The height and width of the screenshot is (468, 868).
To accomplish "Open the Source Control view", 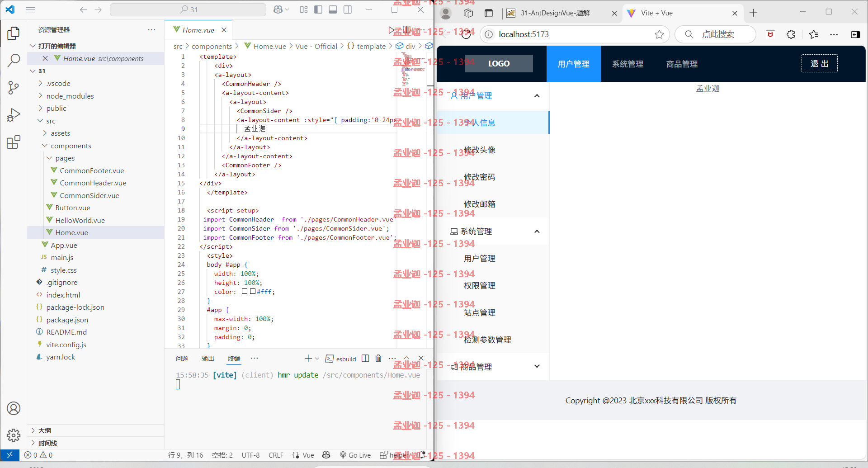I will coord(14,88).
